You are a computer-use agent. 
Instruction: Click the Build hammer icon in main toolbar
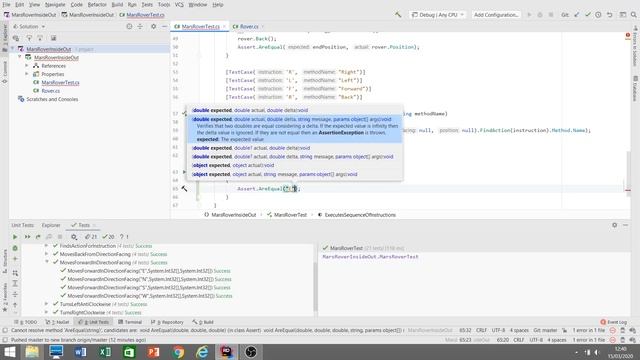coord(398,15)
